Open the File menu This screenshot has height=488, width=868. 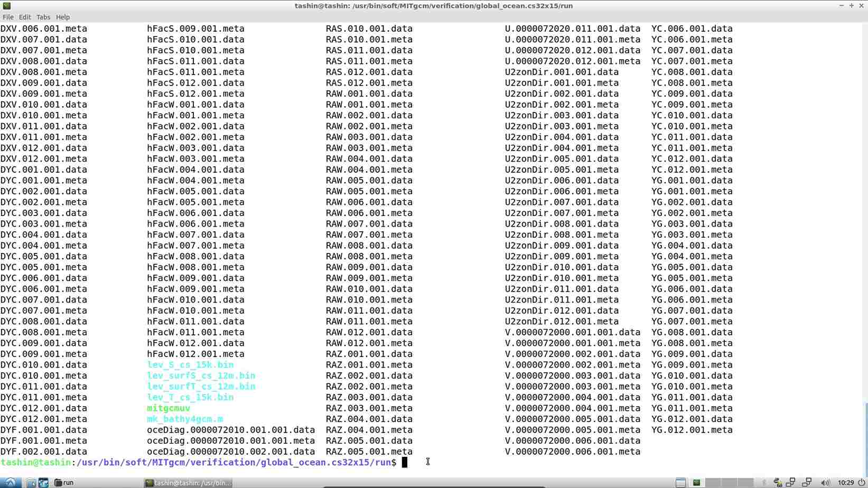[x=8, y=17]
